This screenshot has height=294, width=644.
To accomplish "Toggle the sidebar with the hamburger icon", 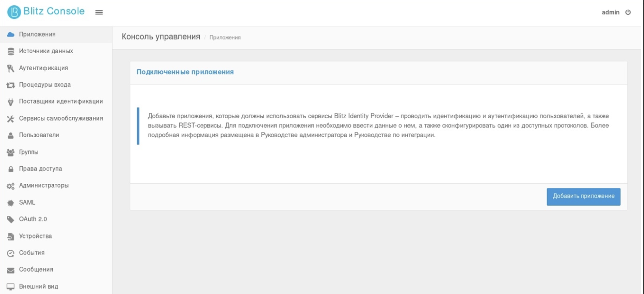I will tap(99, 12).
